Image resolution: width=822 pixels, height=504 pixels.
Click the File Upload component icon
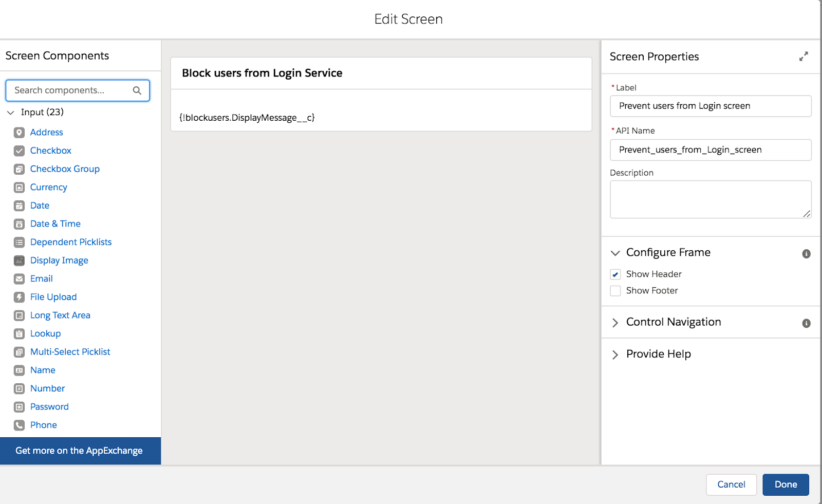(x=19, y=297)
